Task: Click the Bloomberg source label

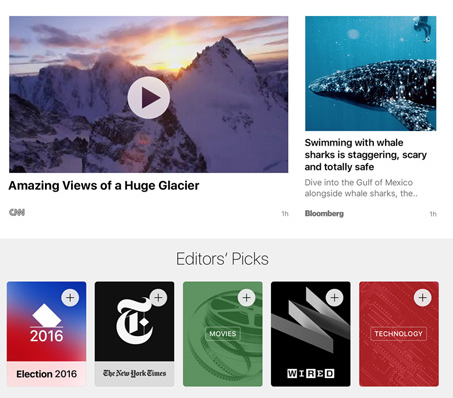Action: click(x=324, y=213)
